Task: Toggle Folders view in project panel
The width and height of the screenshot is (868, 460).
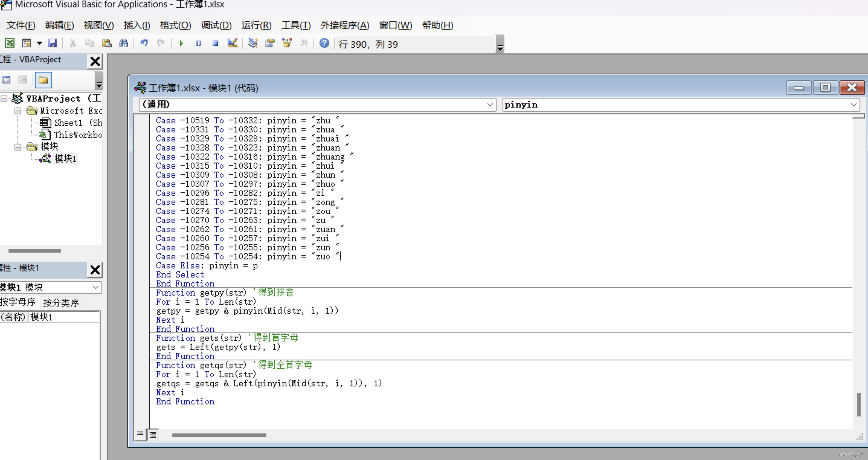Action: 43,80
